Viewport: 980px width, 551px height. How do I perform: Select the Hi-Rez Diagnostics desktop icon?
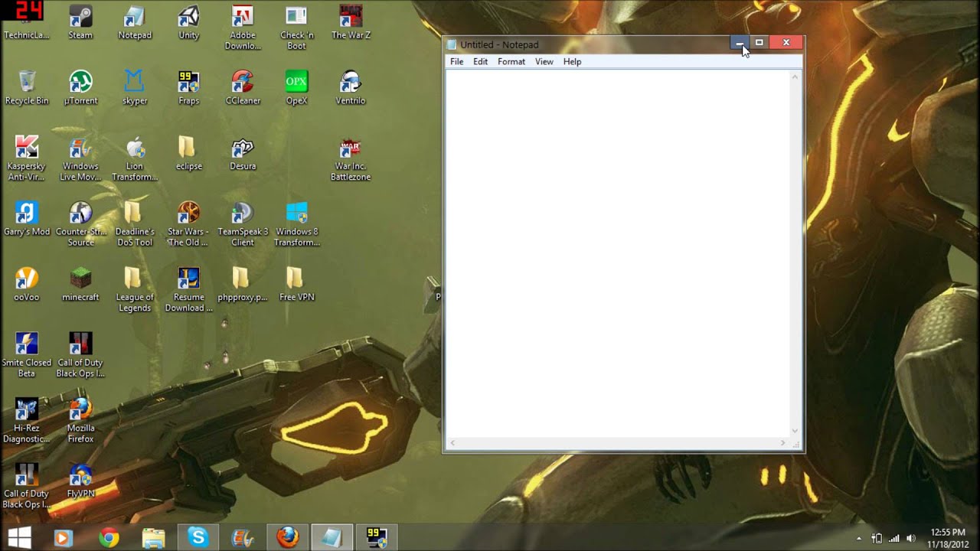[x=27, y=421]
